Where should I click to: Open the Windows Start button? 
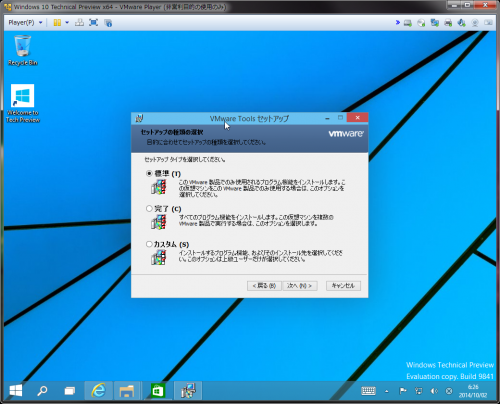(x=16, y=390)
